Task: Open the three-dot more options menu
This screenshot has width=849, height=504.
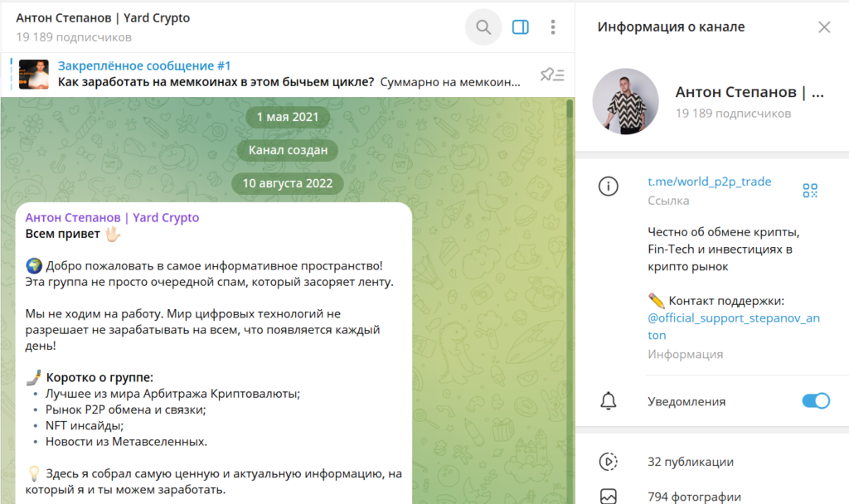Action: [553, 27]
